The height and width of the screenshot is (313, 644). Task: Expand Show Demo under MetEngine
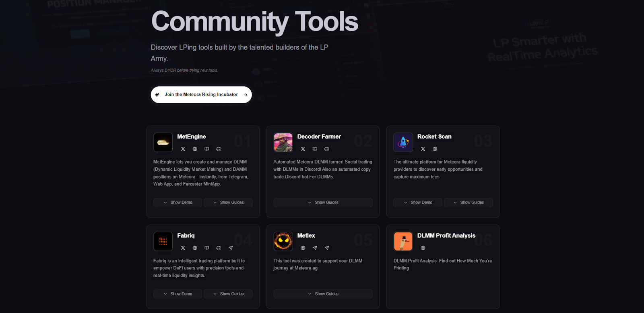click(x=178, y=203)
